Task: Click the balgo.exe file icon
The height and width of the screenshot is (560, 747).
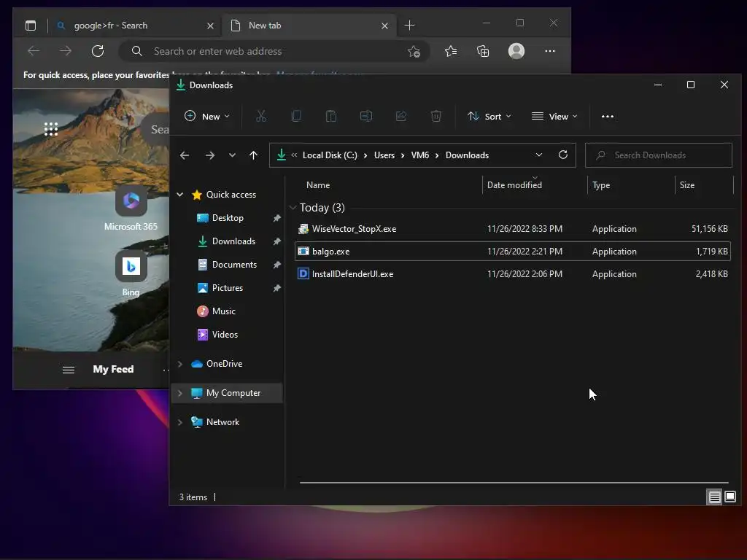Action: pyautogui.click(x=303, y=252)
